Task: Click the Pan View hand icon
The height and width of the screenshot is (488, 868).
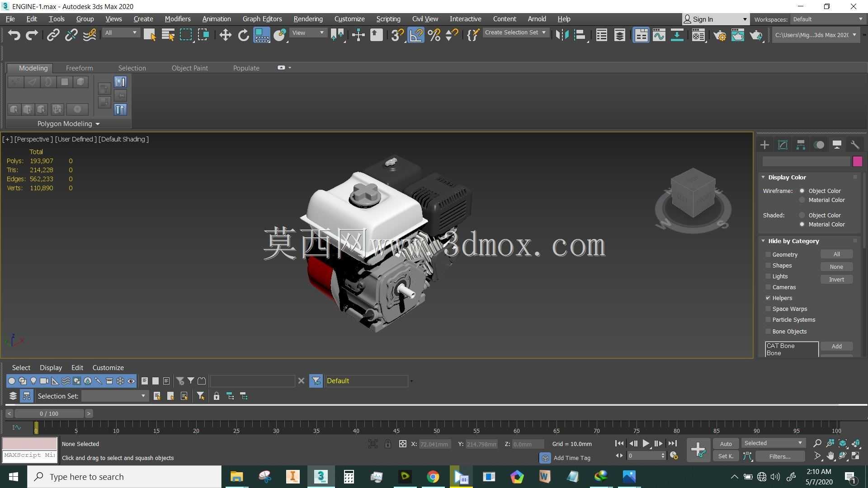Action: pos(830,456)
